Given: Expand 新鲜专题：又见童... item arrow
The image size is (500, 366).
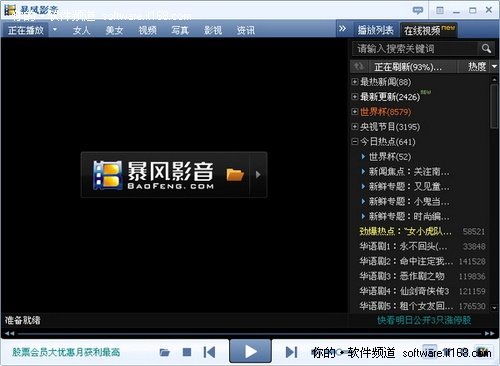Looking at the screenshot, I should (363, 186).
